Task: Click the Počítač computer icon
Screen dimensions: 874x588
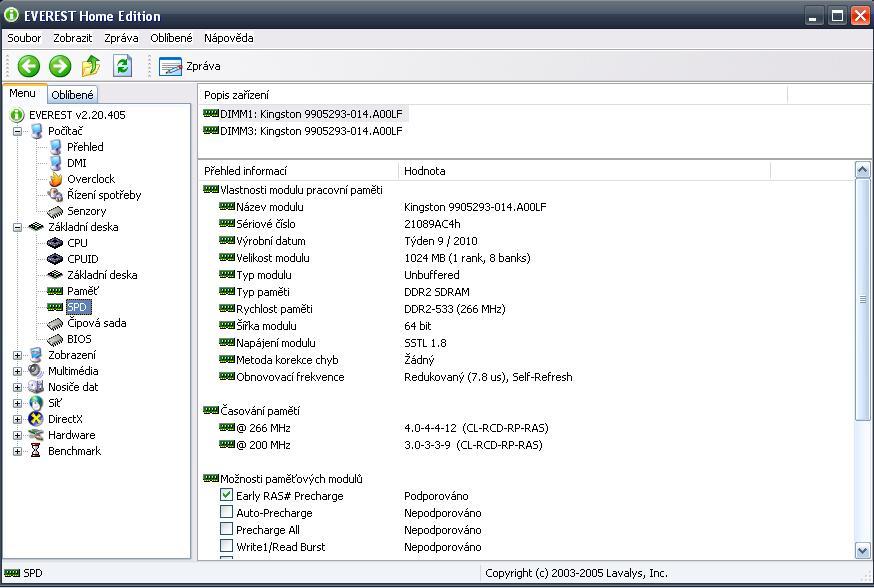Action: 36,131
